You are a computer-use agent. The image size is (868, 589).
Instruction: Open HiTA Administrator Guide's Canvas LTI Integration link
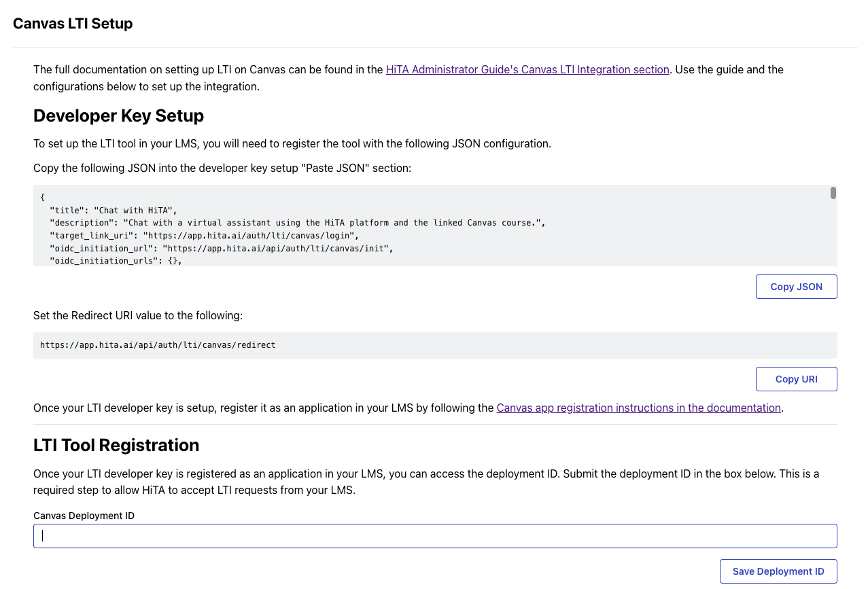(x=527, y=69)
